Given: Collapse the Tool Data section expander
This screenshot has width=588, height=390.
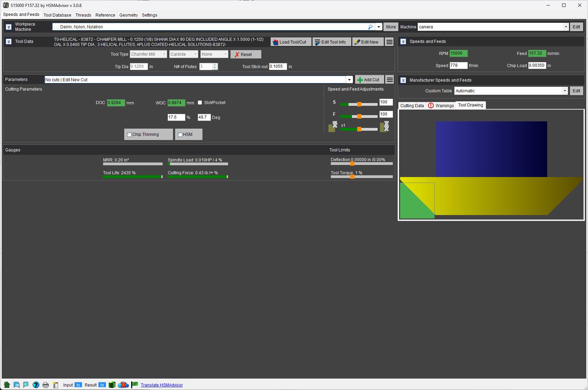Looking at the screenshot, I should pyautogui.click(x=9, y=41).
